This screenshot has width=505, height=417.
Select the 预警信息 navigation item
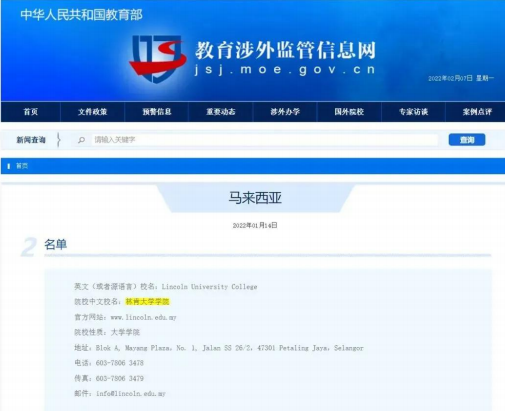tap(157, 112)
